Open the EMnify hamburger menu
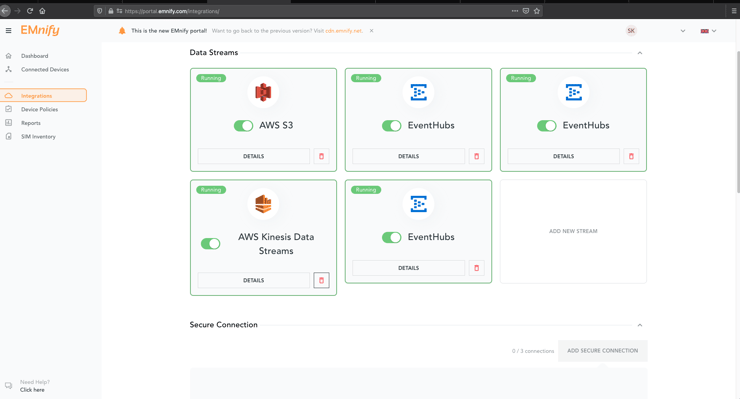740x399 pixels. pyautogui.click(x=8, y=31)
